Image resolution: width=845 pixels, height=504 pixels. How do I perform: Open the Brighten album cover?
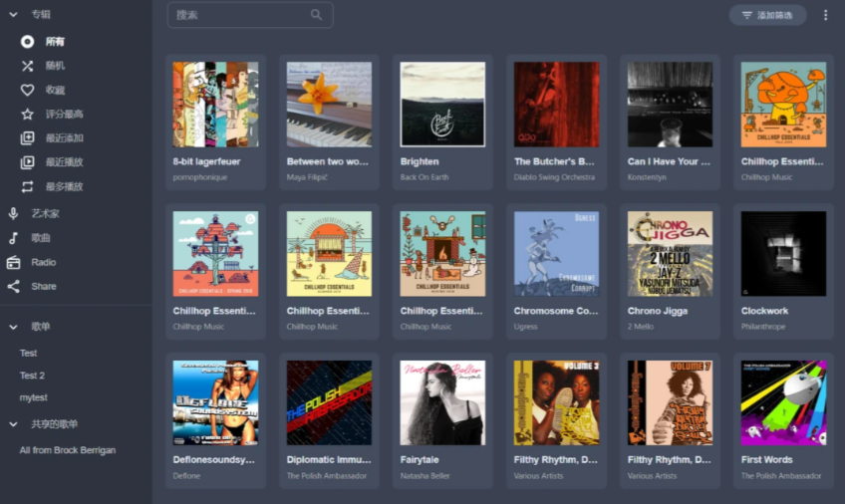pyautogui.click(x=442, y=104)
